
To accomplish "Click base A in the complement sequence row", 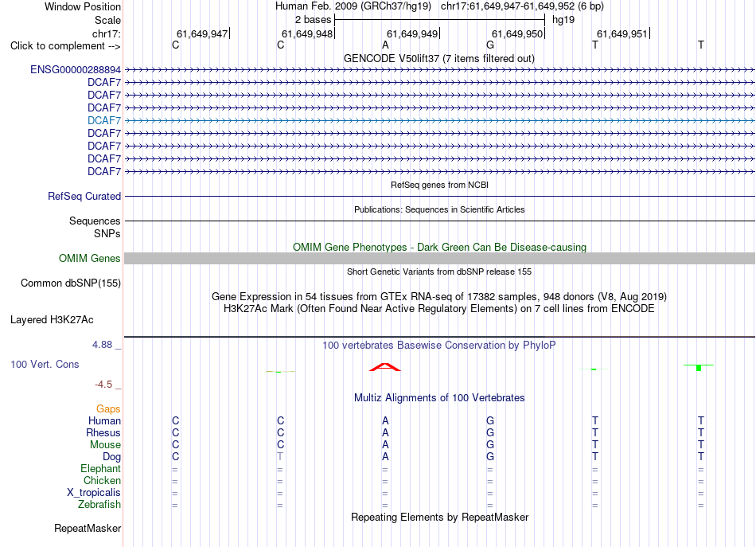I will point(385,45).
